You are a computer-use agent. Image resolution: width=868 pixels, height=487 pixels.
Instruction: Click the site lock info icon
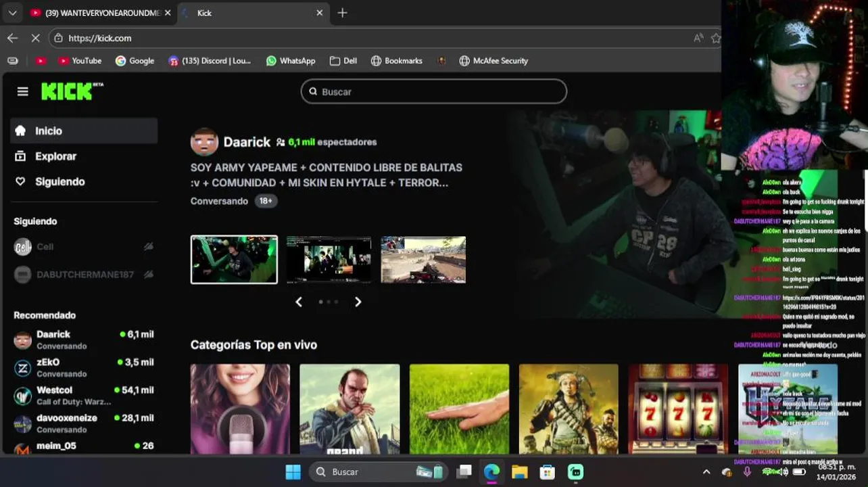(59, 38)
